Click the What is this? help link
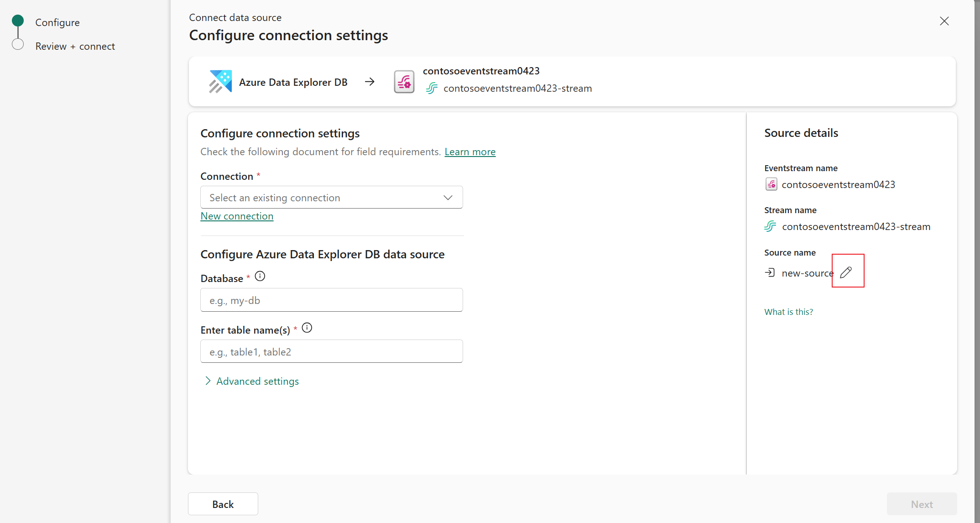Viewport: 980px width, 523px height. pos(788,312)
